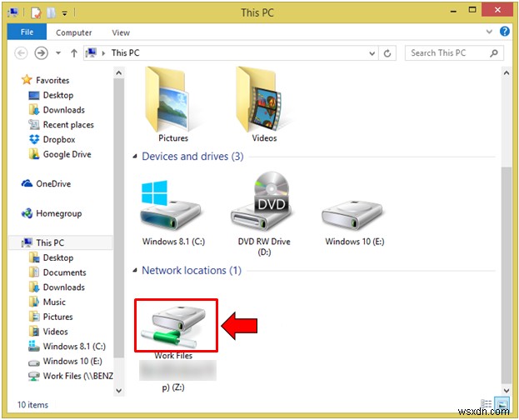Open the Help question mark icon
Screen dimensions: 519x420
click(505, 32)
